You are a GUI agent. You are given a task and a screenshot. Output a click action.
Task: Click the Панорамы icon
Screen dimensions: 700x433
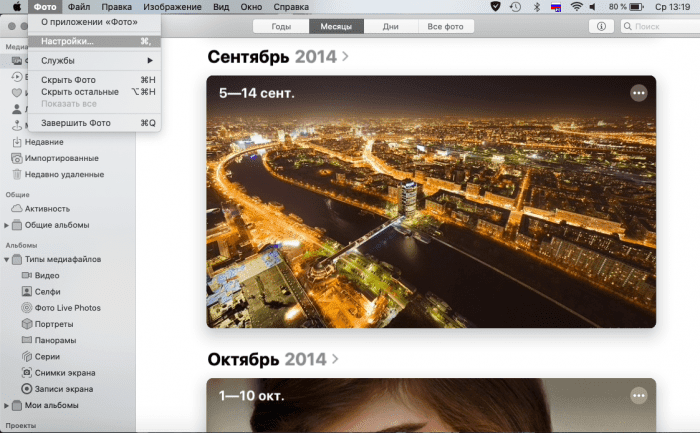click(27, 340)
